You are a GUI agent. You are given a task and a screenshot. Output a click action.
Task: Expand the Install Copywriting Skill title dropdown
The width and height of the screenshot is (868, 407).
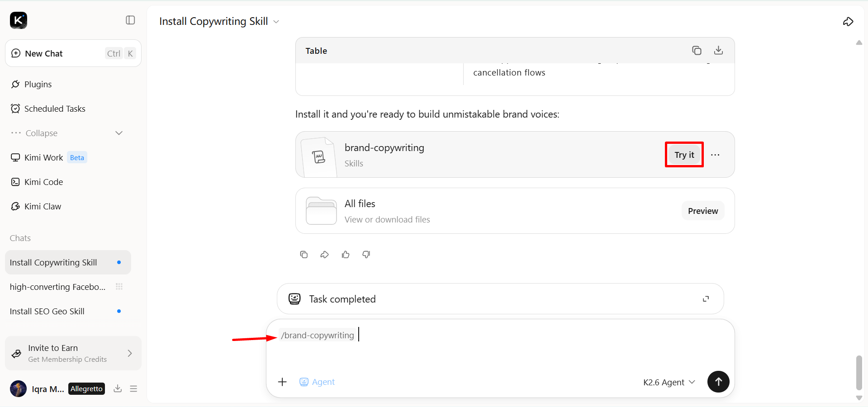[x=276, y=22]
